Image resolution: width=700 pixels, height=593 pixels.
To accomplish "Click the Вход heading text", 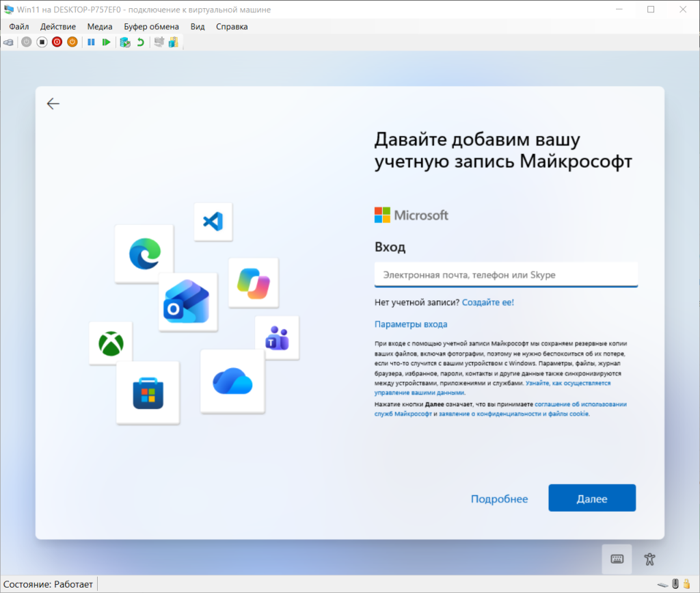I will click(x=390, y=247).
